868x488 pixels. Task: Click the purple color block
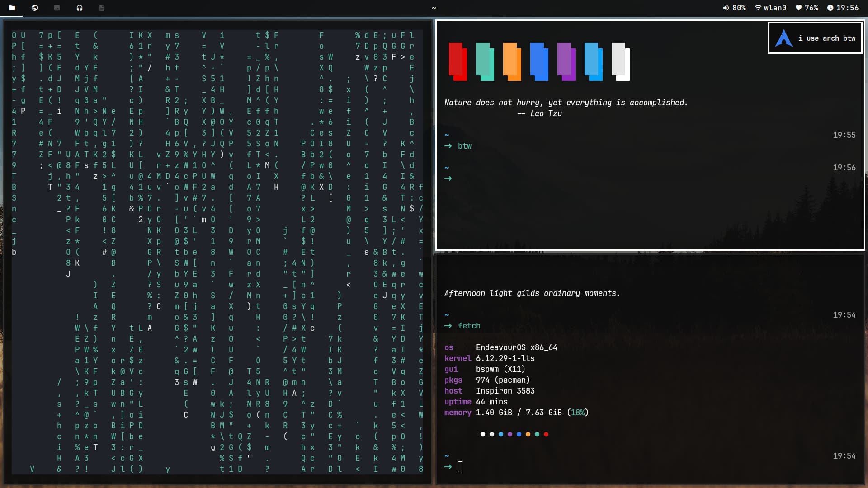tap(566, 62)
